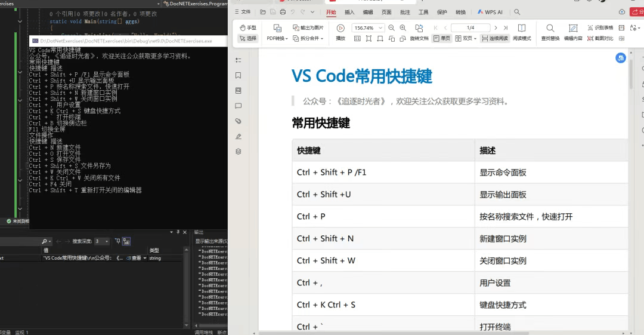This screenshot has width=644, height=335.
Task: Select the 手型 hand tool
Action: click(247, 28)
